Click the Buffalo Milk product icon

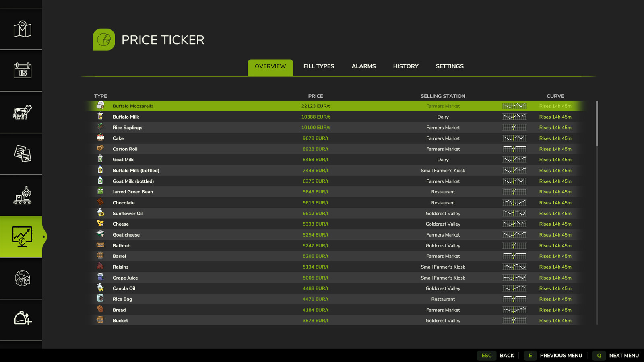[x=100, y=116]
